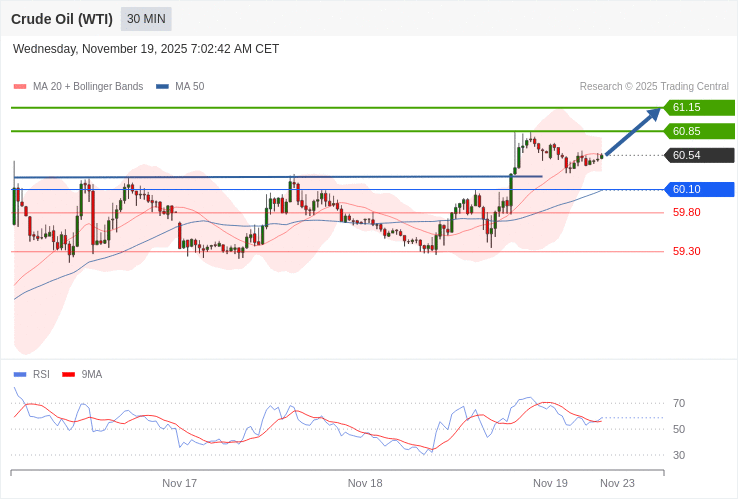Click the Crude Oil (WTI) chart title
Viewport: 738px width, 500px height.
[62, 19]
